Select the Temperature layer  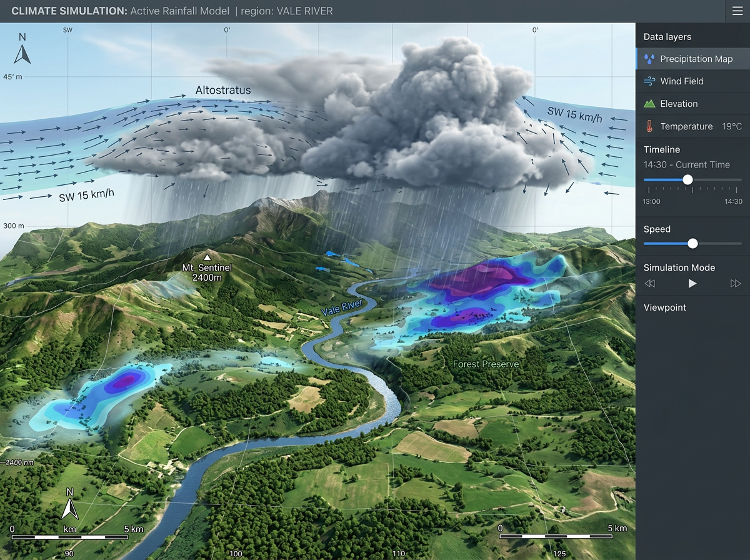(x=692, y=126)
